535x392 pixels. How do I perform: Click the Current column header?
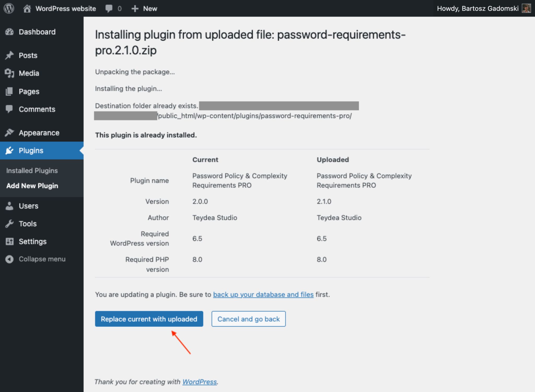click(x=205, y=160)
